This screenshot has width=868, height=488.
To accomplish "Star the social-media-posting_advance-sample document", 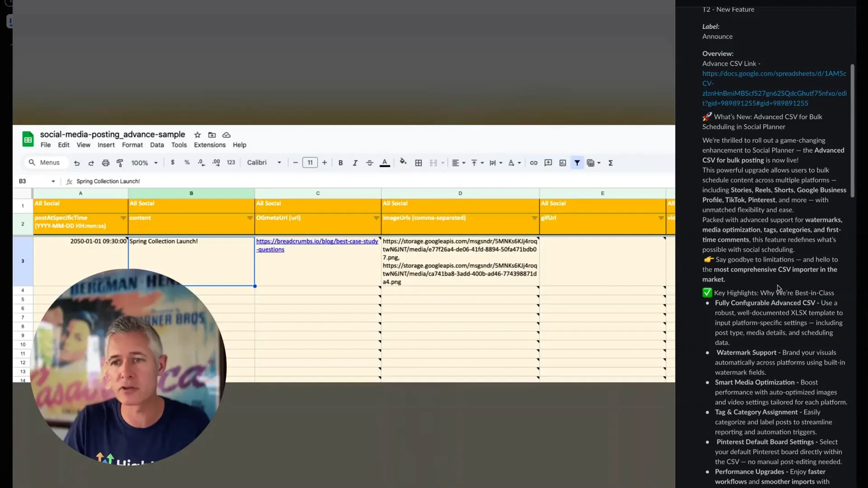I will pyautogui.click(x=197, y=135).
